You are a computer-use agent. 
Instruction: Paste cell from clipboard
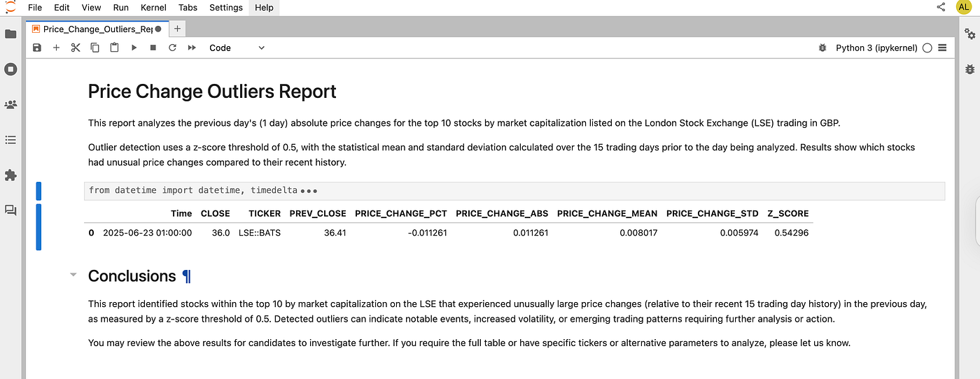click(x=113, y=48)
